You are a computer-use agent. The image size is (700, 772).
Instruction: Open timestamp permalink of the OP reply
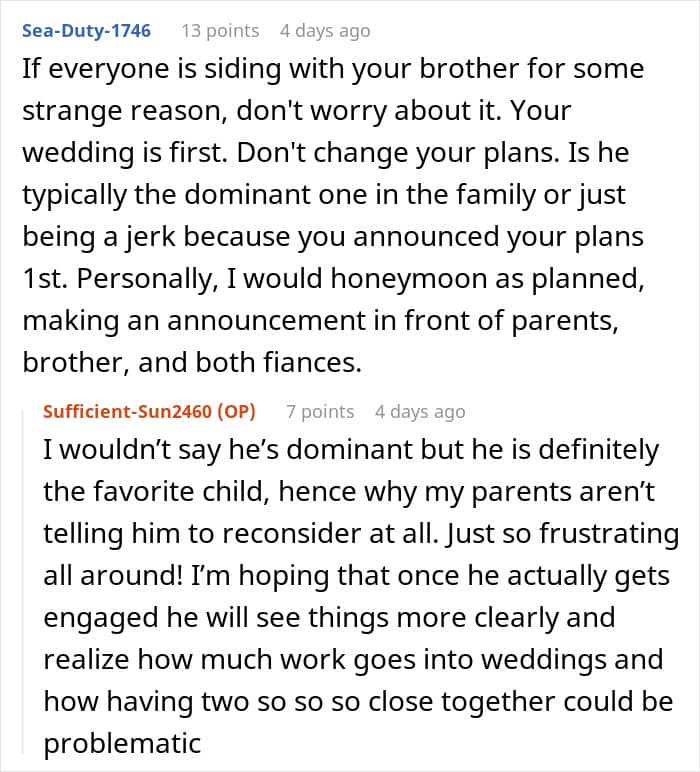point(420,412)
